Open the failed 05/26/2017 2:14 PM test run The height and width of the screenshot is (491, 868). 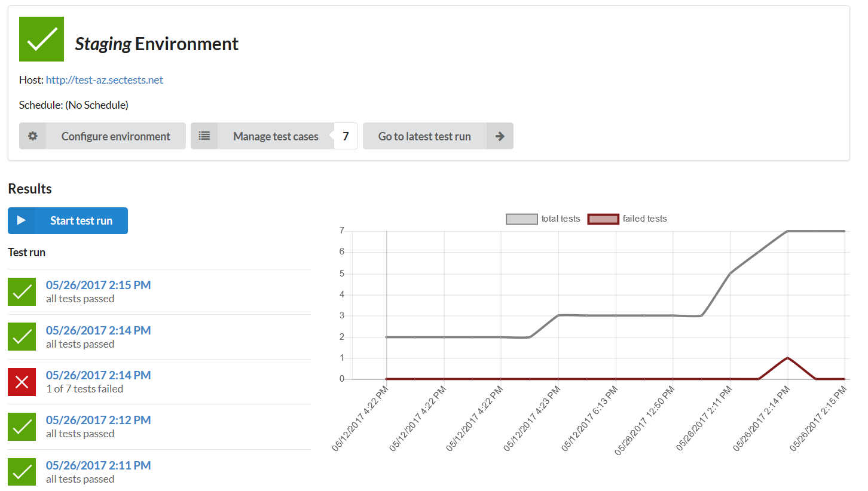98,375
